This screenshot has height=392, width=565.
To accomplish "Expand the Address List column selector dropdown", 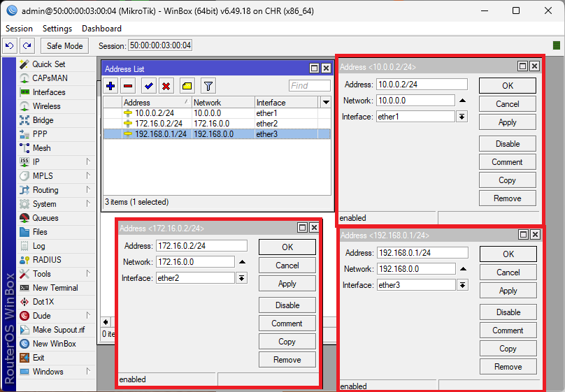I will tap(325, 102).
